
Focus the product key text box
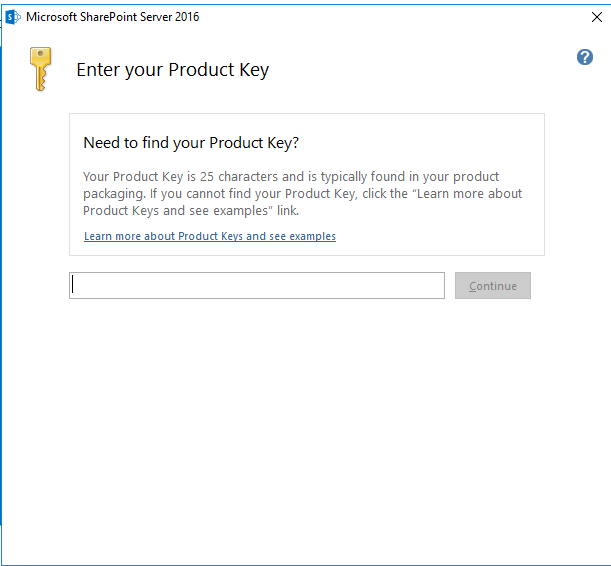pyautogui.click(x=257, y=286)
